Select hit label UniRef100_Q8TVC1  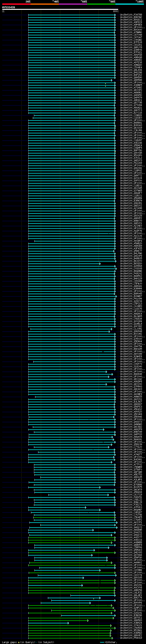(131, 618)
